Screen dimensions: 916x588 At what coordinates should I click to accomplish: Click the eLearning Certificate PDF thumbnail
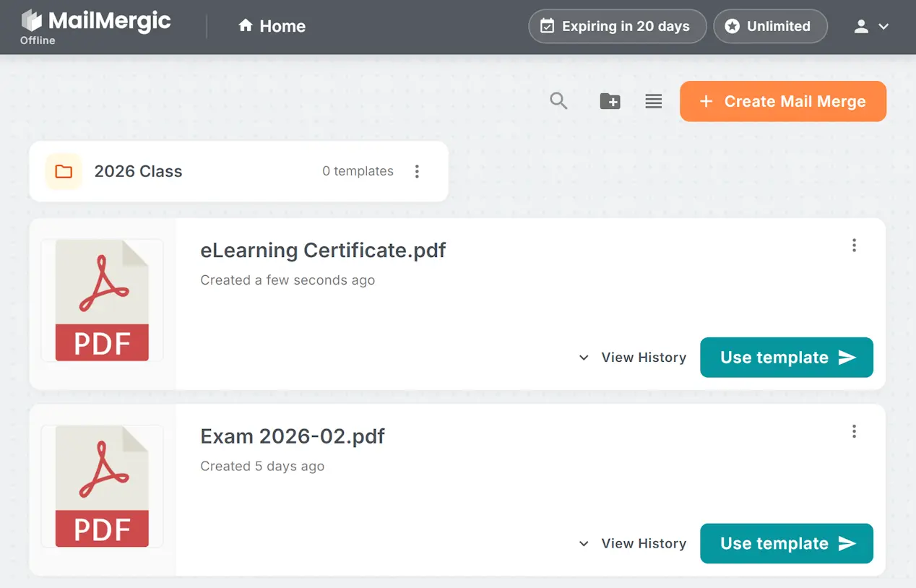[102, 301]
